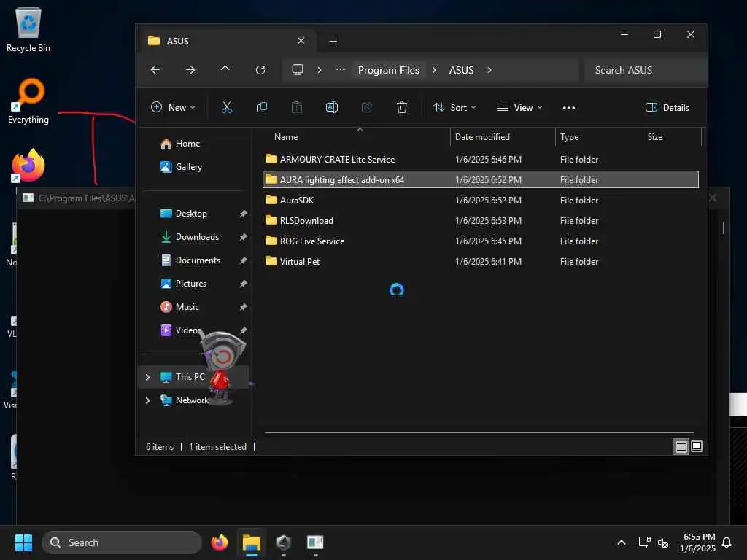Click the console window taskbar icon
747x560 pixels.
[315, 542]
